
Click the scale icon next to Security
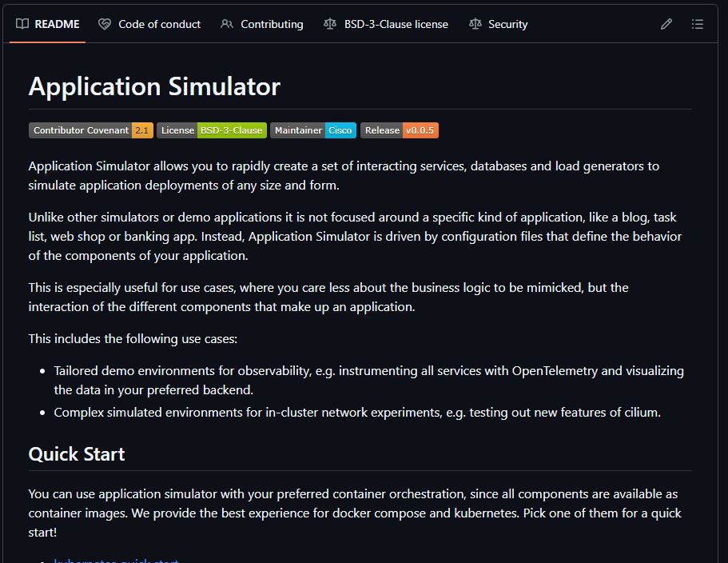pos(475,24)
